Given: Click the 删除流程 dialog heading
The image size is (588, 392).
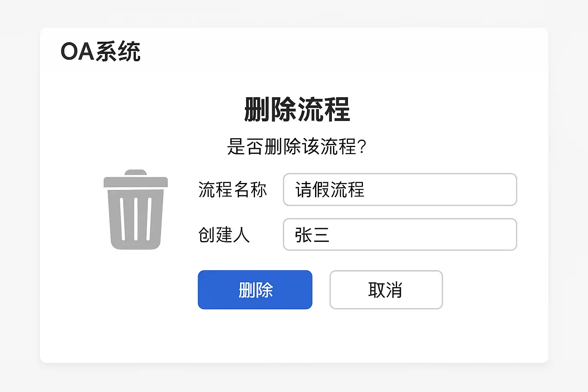Looking at the screenshot, I should tap(297, 109).
